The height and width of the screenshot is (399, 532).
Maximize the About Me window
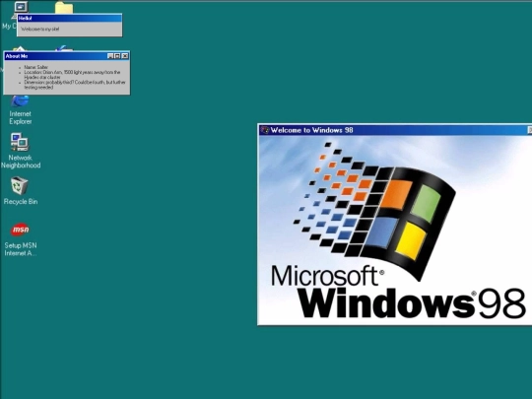click(x=117, y=56)
